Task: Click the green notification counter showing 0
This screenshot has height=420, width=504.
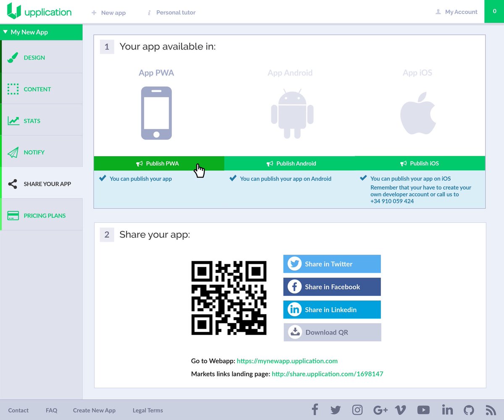Action: click(494, 11)
